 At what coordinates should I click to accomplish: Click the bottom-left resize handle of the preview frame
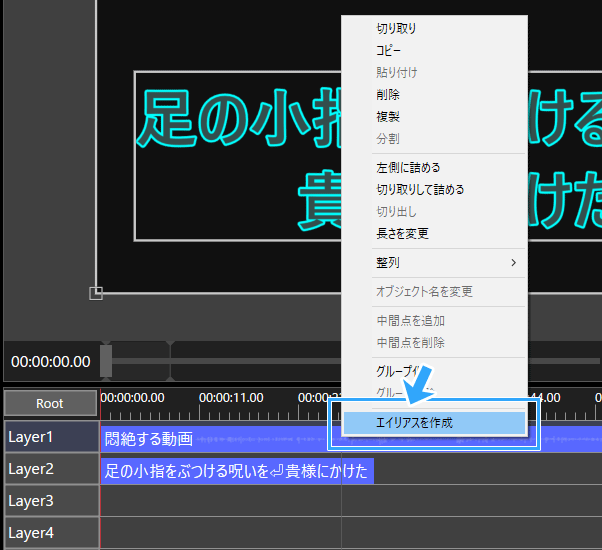pos(96,293)
